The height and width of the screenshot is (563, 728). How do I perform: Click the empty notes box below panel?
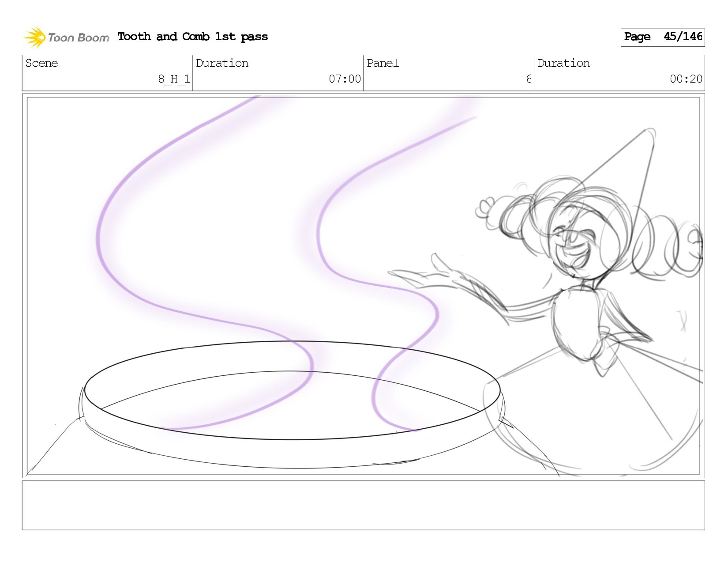point(363,505)
